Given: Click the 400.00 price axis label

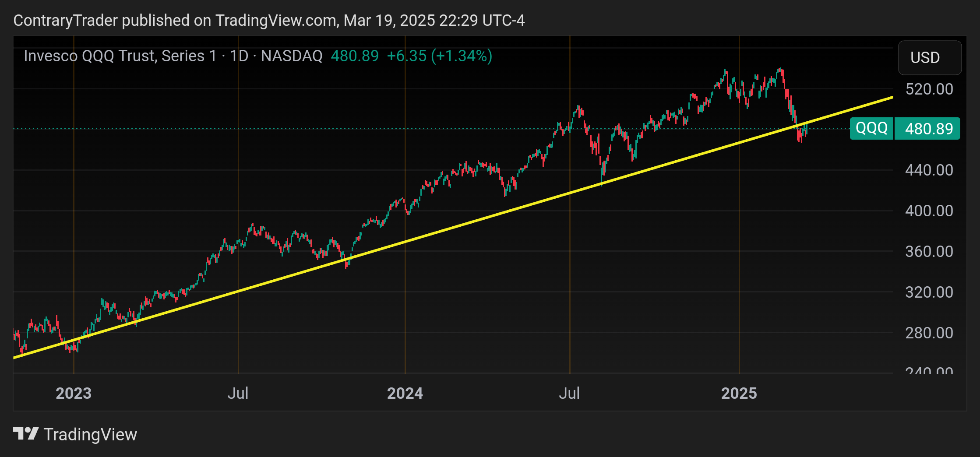Looking at the screenshot, I should (929, 211).
